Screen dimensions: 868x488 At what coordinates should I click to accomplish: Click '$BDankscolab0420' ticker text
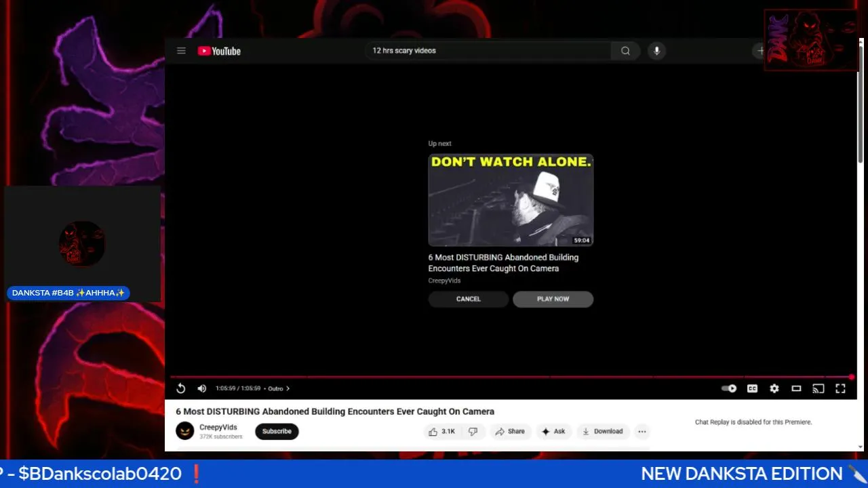tap(100, 474)
